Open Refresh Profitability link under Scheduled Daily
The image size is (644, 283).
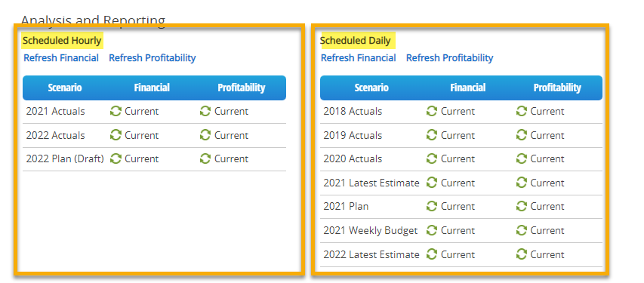(x=450, y=58)
